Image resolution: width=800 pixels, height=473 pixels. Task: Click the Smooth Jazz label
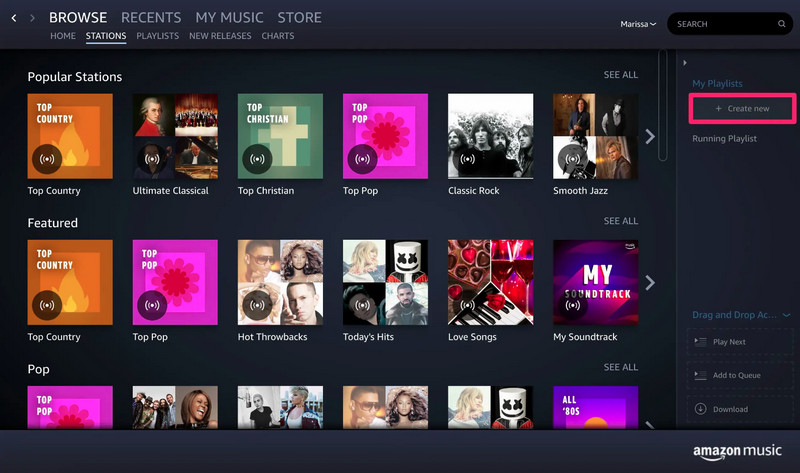(x=581, y=191)
